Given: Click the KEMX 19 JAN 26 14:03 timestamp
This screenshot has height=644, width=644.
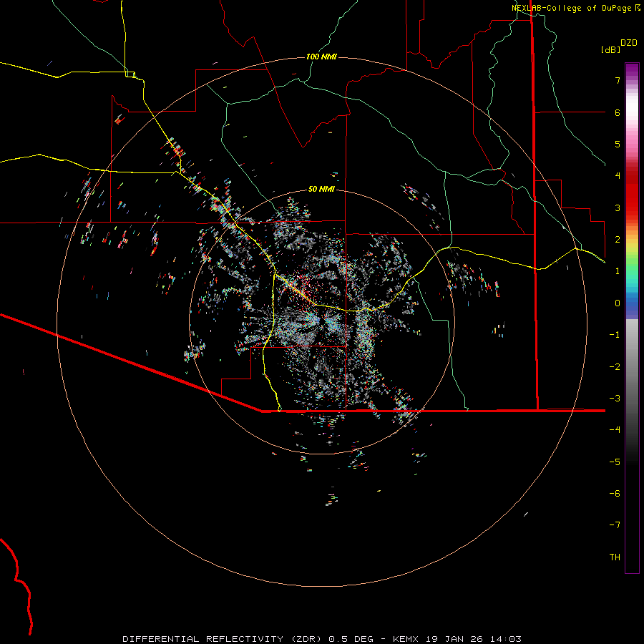Looking at the screenshot, I should 457,639.
